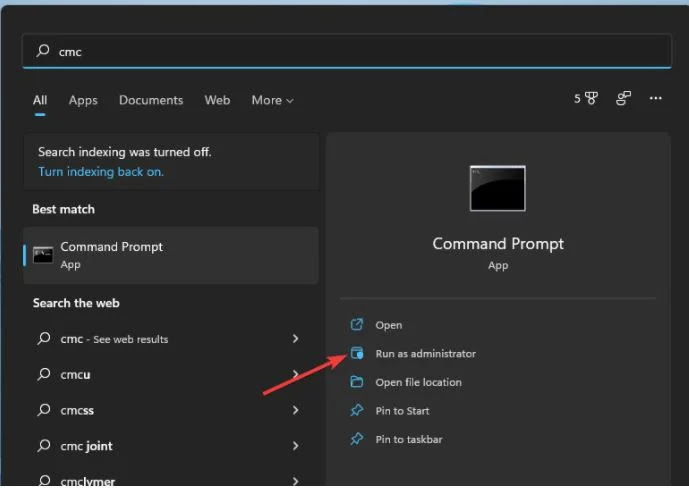
Task: Click the Command Prompt icon in Best match
Action: click(x=43, y=255)
